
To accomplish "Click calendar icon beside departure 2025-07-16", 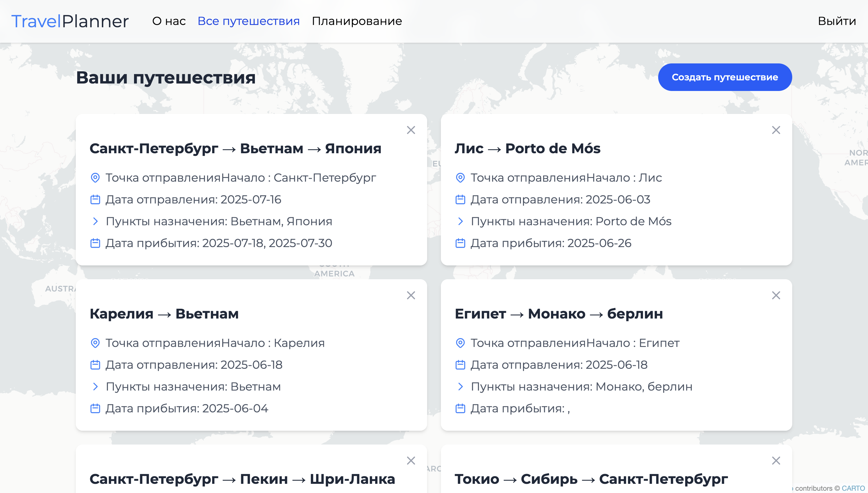I will pos(95,199).
